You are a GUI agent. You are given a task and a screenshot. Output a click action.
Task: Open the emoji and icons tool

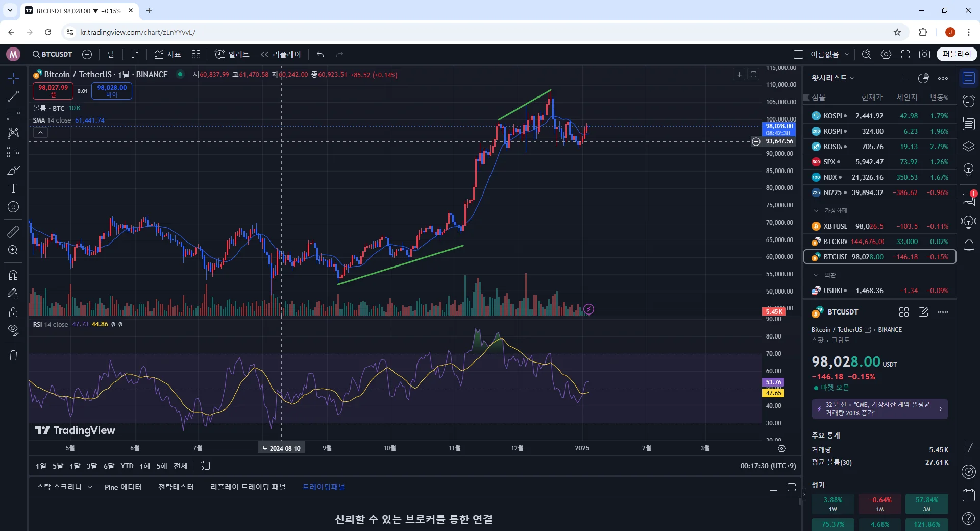(13, 207)
